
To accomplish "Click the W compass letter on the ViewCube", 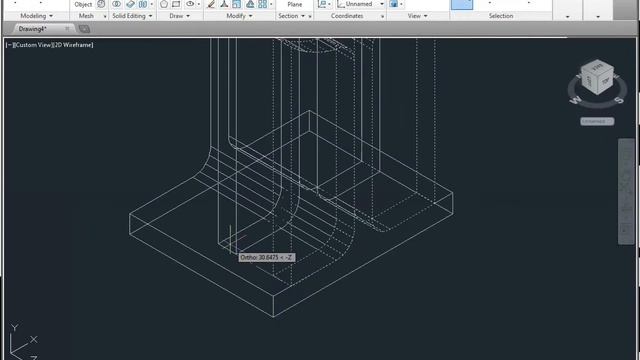I will (x=575, y=100).
